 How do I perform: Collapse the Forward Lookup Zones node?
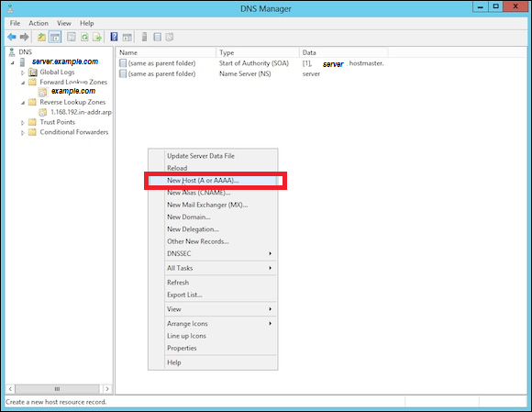pyautogui.click(x=23, y=83)
